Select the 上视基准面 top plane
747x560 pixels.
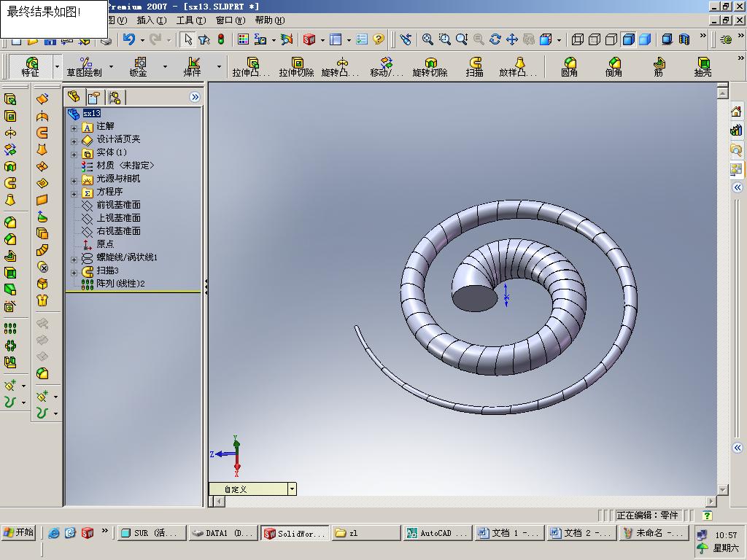coord(119,217)
